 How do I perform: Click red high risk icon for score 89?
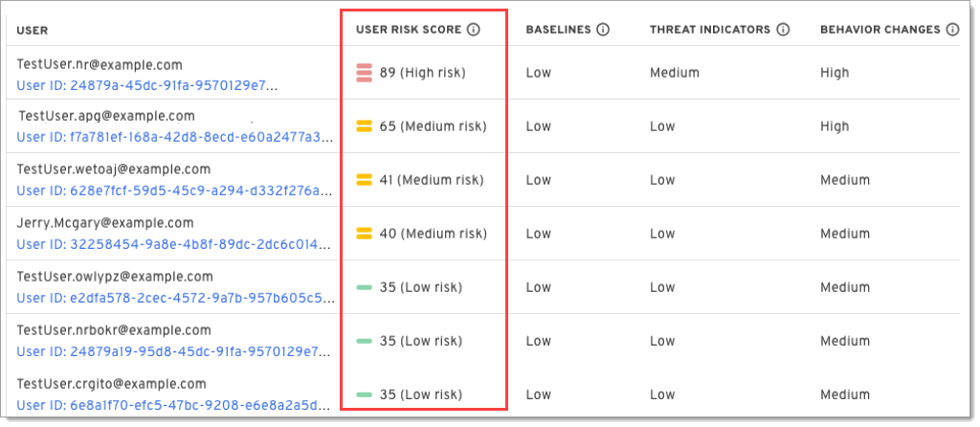point(364,73)
